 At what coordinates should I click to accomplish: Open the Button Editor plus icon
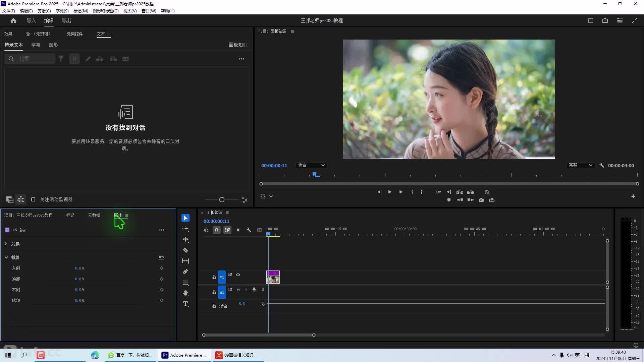tap(633, 196)
